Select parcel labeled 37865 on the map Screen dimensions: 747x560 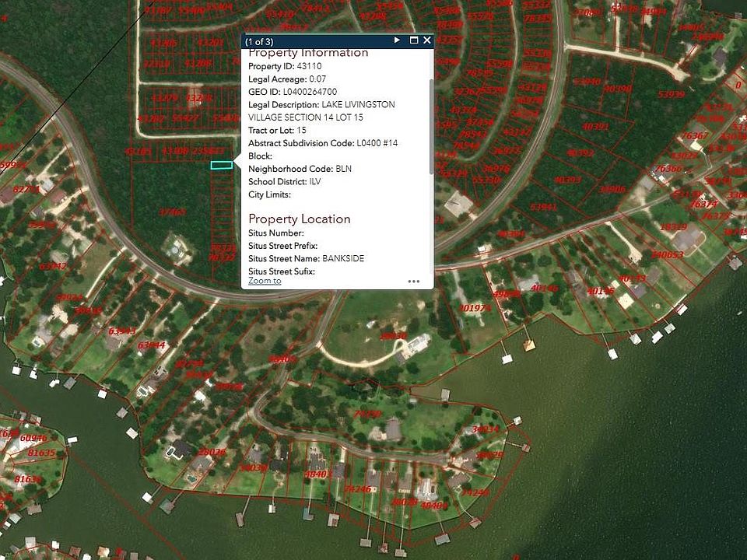point(173,212)
